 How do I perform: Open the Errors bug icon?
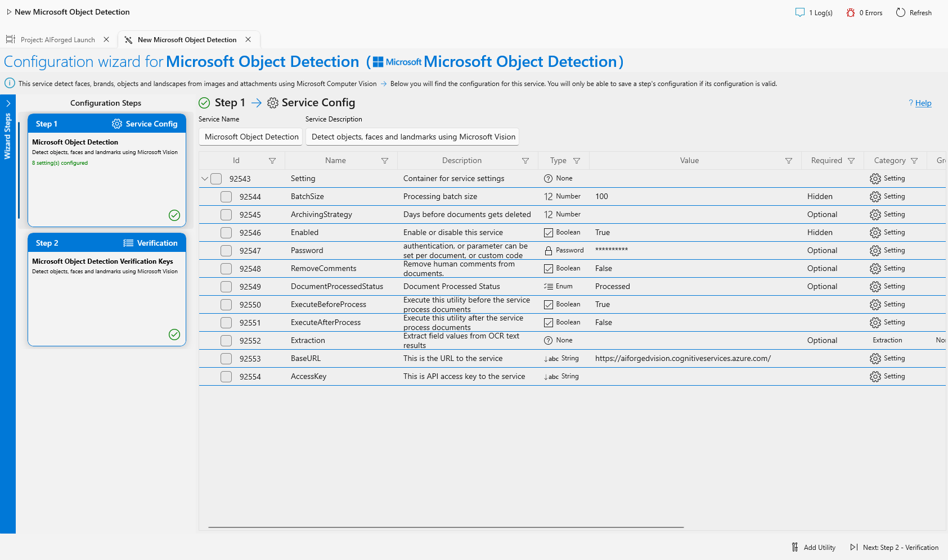coord(851,12)
